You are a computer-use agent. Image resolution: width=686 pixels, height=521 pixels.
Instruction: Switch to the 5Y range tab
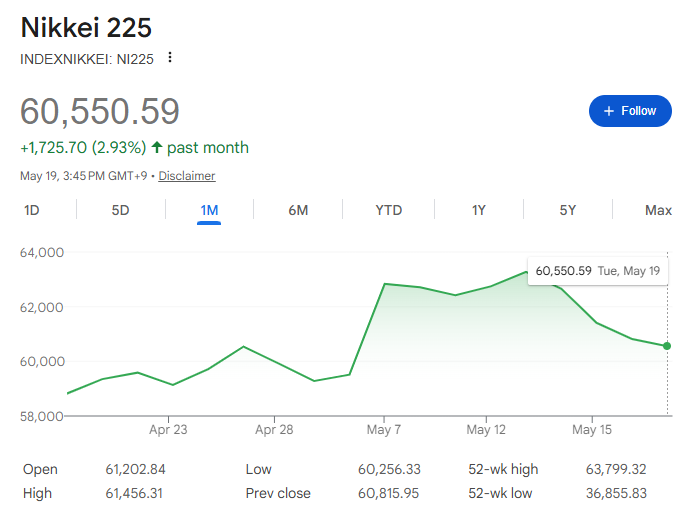point(567,210)
